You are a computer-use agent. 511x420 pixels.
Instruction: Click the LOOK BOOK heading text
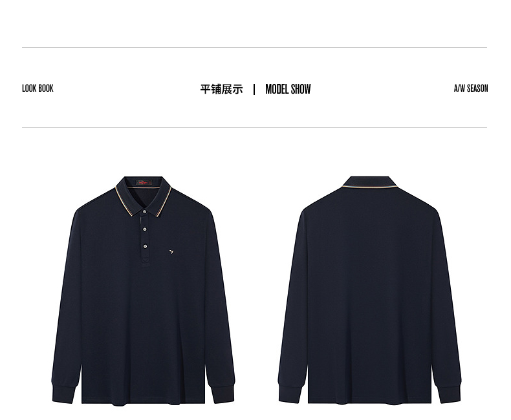tap(38, 89)
